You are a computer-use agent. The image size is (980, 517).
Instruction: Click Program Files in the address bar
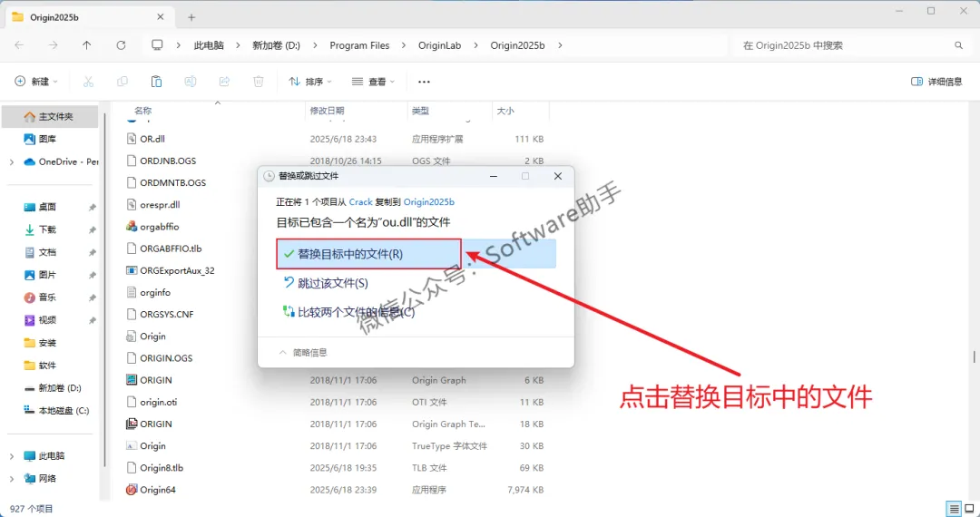pyautogui.click(x=359, y=45)
